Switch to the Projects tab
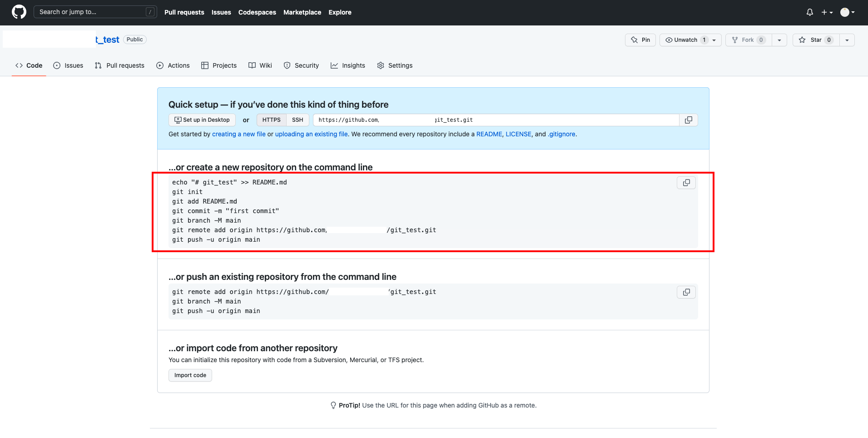This screenshot has height=438, width=868. coord(224,65)
